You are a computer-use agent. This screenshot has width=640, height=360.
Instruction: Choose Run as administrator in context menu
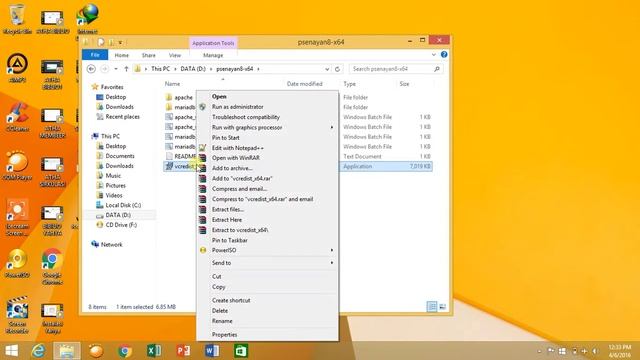pos(267,107)
